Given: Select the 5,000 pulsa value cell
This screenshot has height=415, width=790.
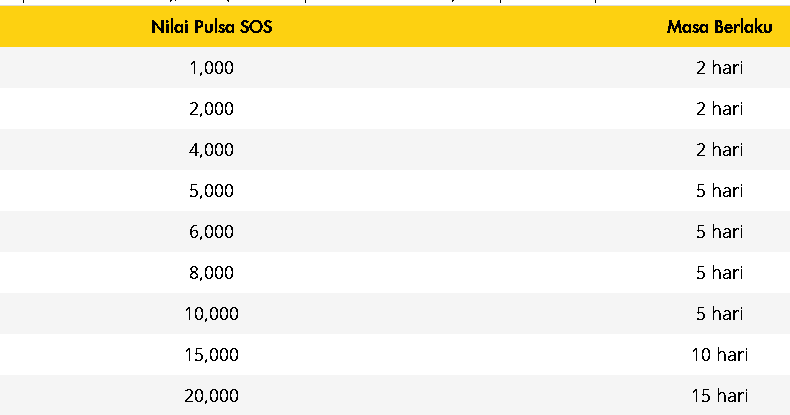Looking at the screenshot, I should click(x=212, y=191).
